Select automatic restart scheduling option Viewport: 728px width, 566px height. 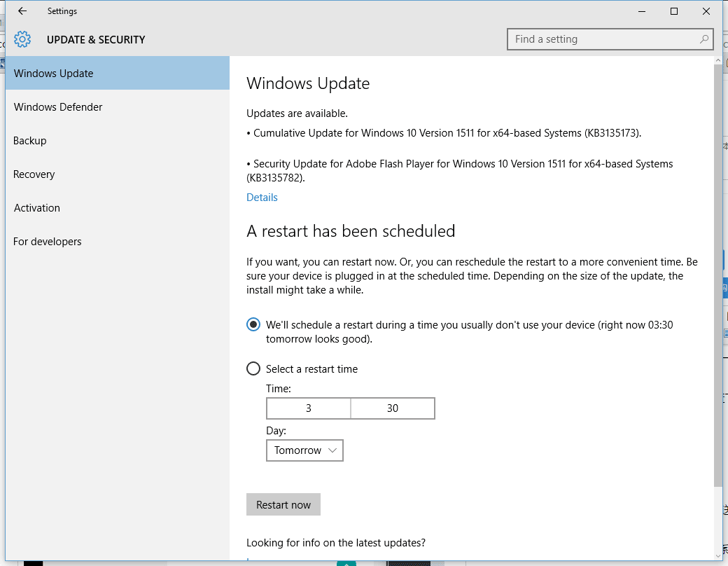pos(253,325)
